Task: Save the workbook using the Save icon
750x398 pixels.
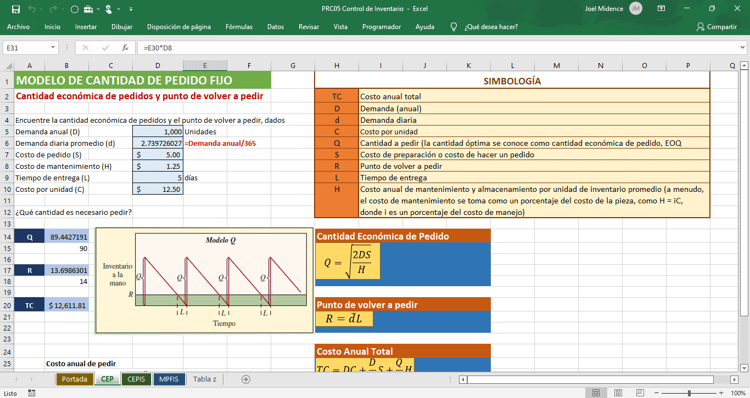Action: point(16,9)
